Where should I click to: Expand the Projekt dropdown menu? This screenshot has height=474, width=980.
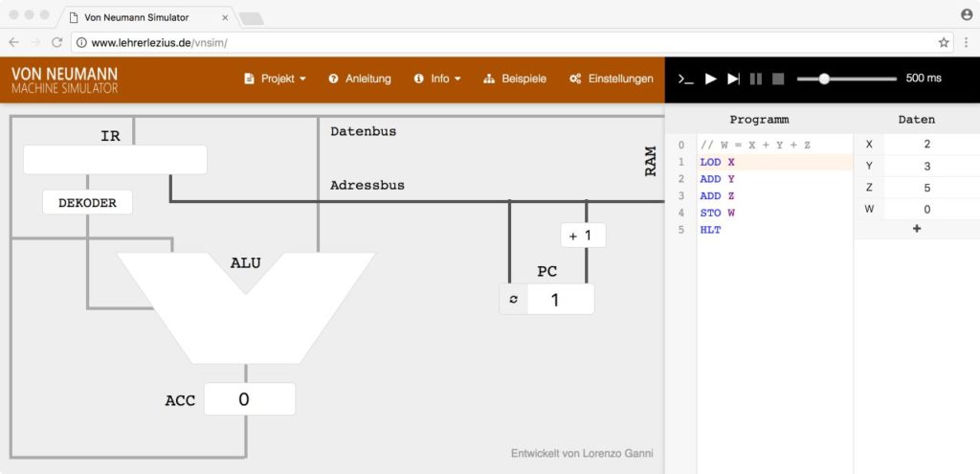[x=275, y=79]
